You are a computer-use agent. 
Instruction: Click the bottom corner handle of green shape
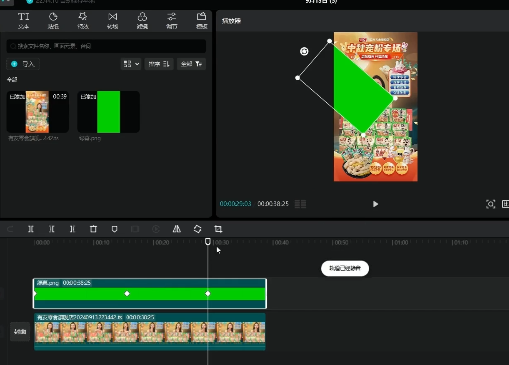click(x=363, y=135)
